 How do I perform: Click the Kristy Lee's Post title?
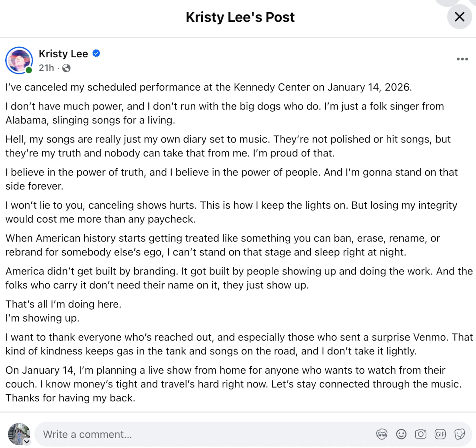[x=240, y=17]
